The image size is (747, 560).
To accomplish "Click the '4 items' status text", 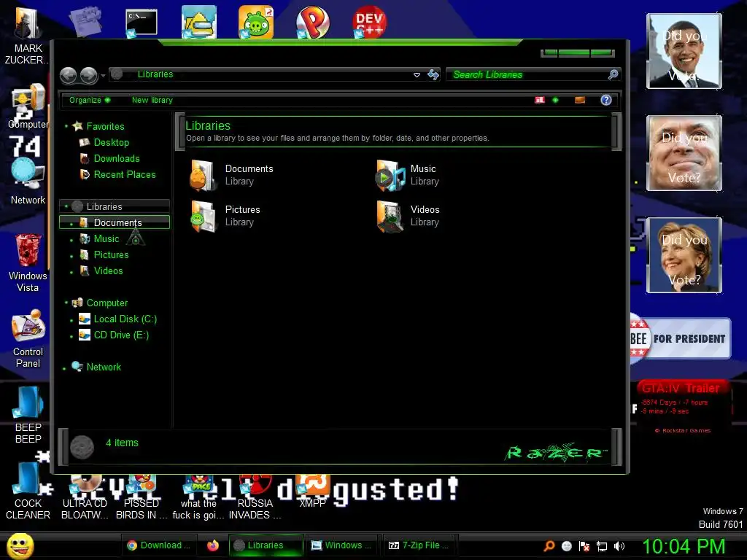I will pyautogui.click(x=122, y=443).
